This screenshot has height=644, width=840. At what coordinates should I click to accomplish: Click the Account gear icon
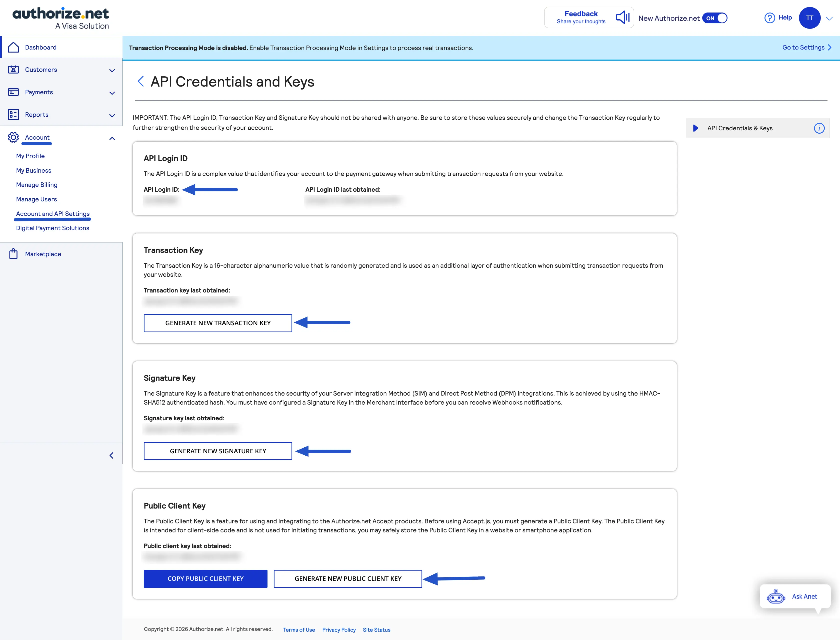(14, 137)
